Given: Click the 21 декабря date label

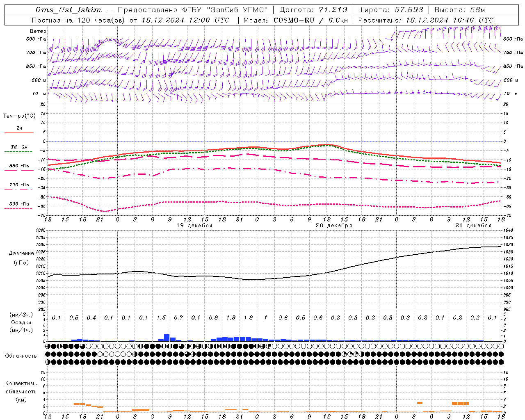Looking at the screenshot, I should [473, 226].
